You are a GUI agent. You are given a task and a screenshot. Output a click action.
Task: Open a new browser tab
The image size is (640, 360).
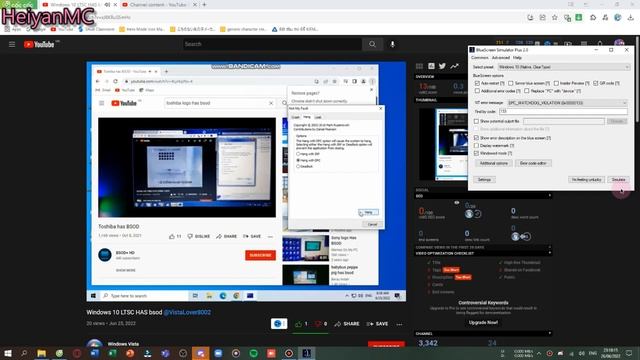[204, 5]
